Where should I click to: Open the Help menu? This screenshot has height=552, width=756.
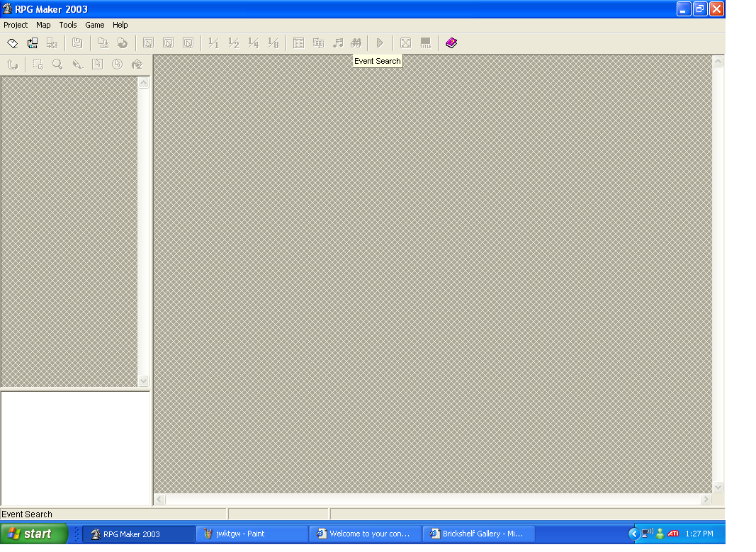(x=120, y=25)
